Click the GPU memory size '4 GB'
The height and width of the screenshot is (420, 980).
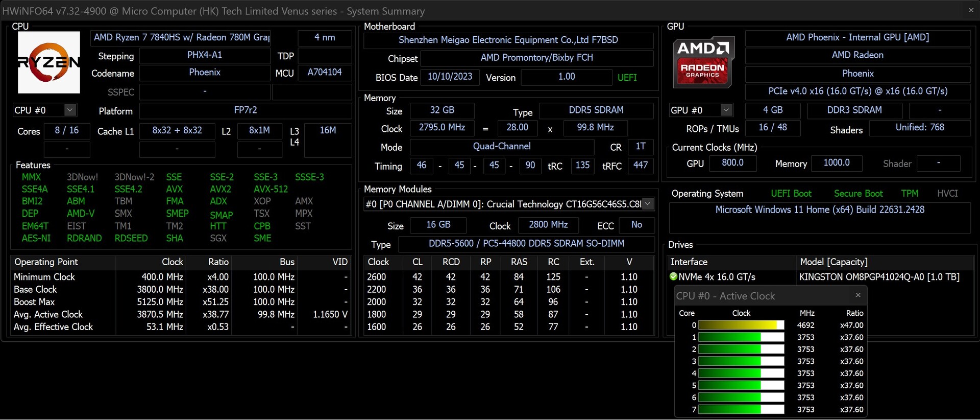(773, 110)
